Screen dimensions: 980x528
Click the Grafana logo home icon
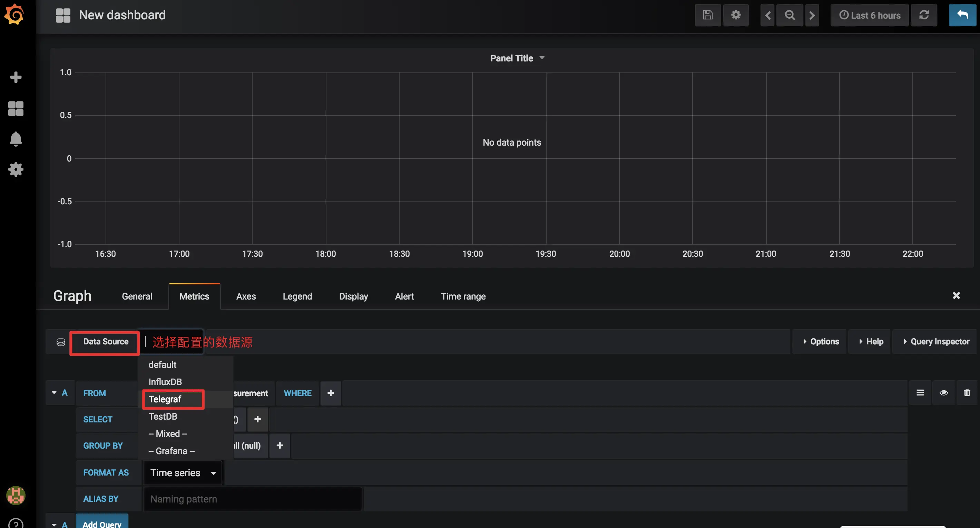pos(14,14)
